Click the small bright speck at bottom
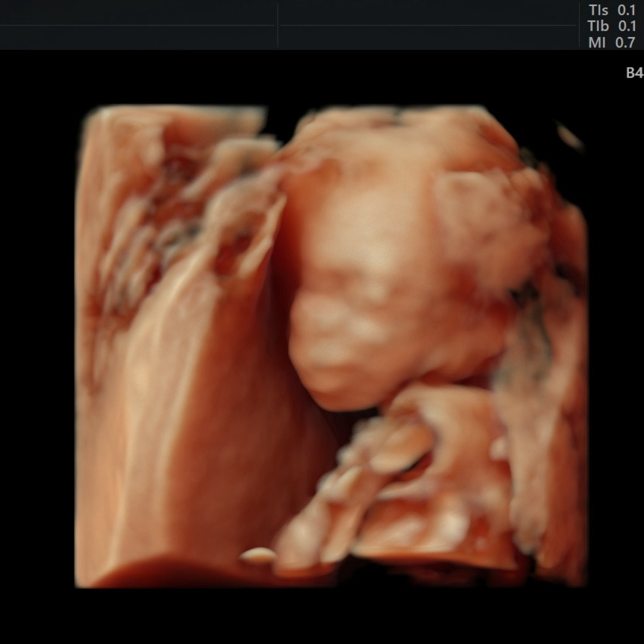 (x=258, y=555)
